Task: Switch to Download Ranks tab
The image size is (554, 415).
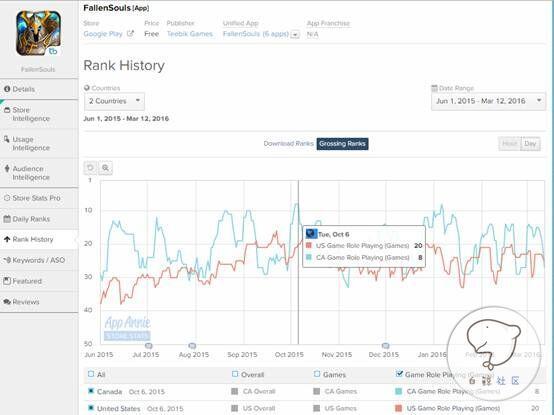Action: click(288, 143)
